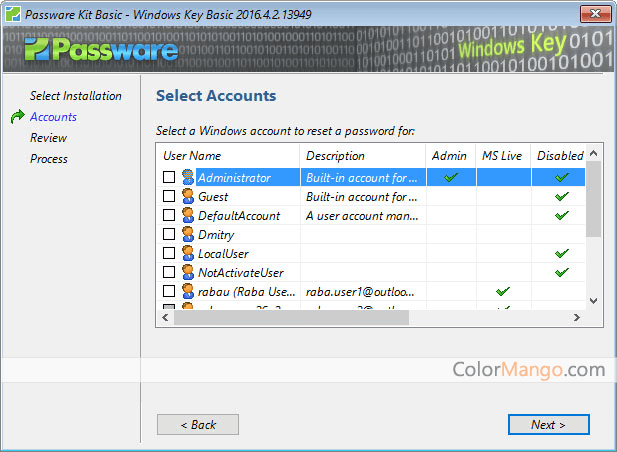This screenshot has width=617, height=452.
Task: Click the Dmitry user icon
Action: point(188,234)
